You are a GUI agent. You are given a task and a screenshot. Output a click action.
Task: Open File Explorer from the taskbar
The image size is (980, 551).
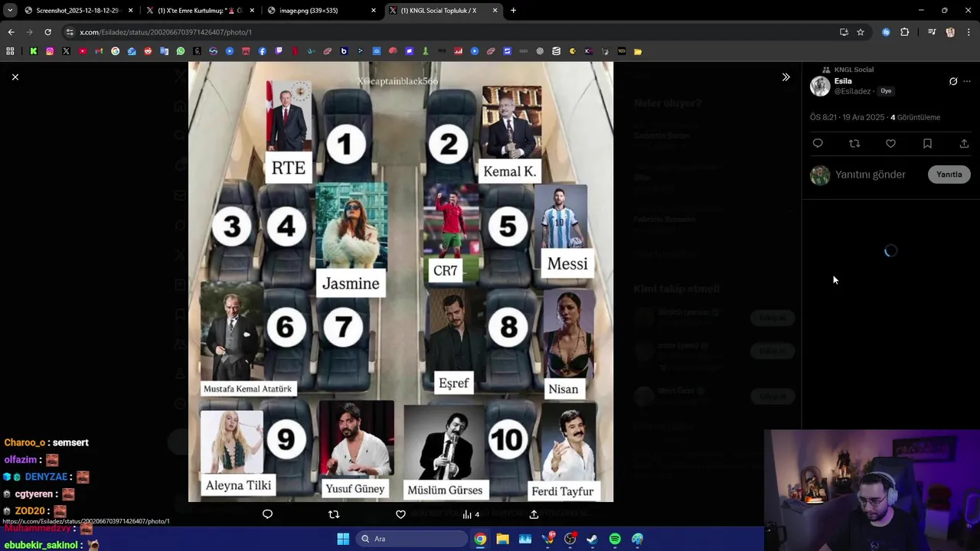tap(502, 539)
